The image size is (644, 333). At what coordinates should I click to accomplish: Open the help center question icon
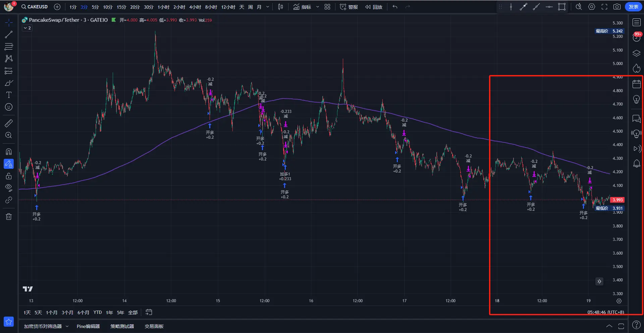[x=636, y=325]
